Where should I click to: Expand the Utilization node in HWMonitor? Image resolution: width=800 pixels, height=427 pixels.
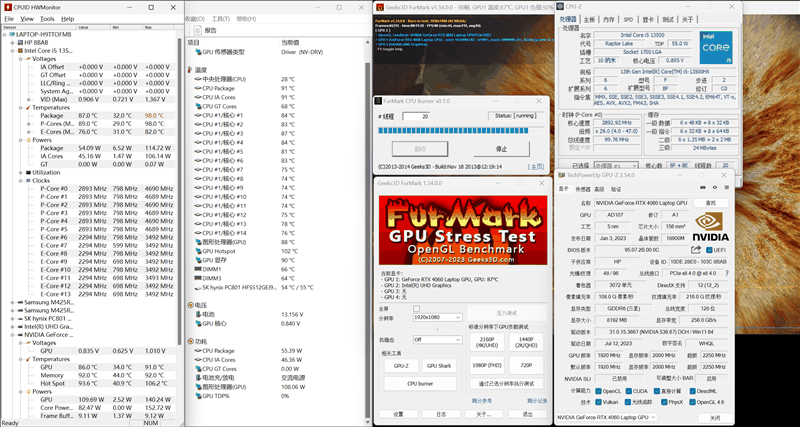[20, 172]
